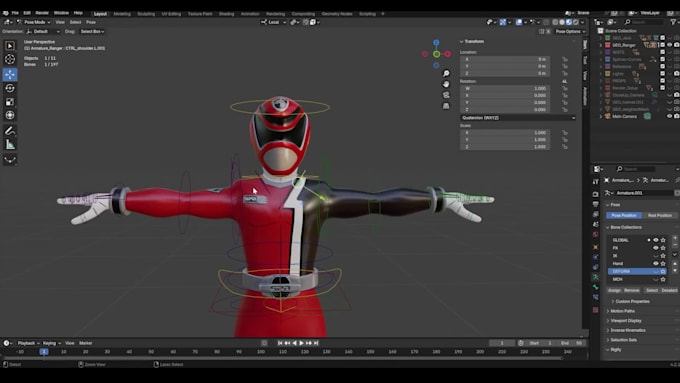Image resolution: width=680 pixels, height=383 pixels.
Task: Select the Move tool
Action: [10, 75]
